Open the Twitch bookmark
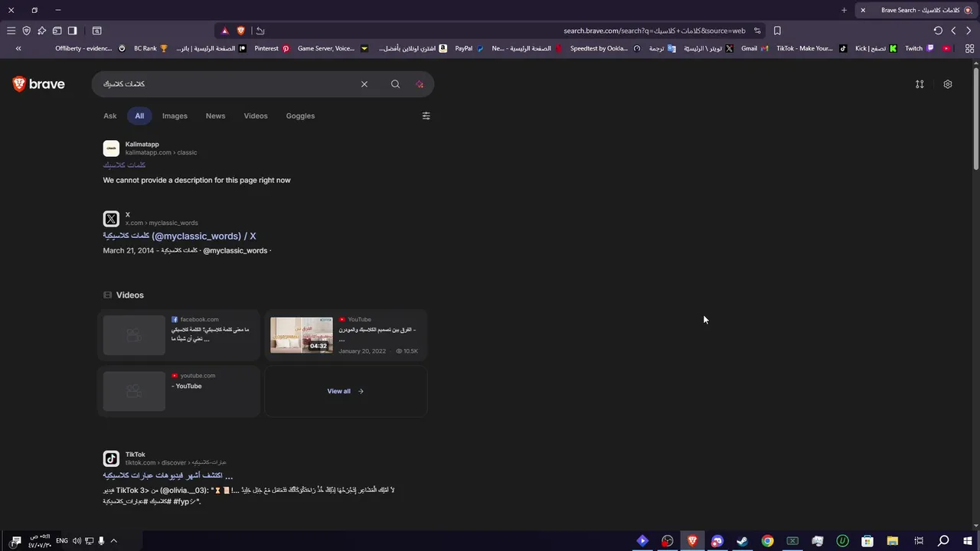Image resolution: width=980 pixels, height=551 pixels. (x=919, y=48)
